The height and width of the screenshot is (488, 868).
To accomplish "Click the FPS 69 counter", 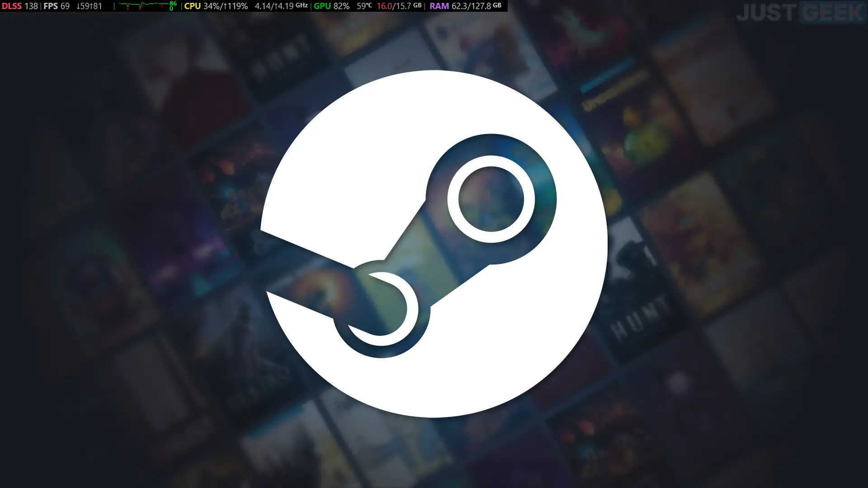I will (x=57, y=6).
